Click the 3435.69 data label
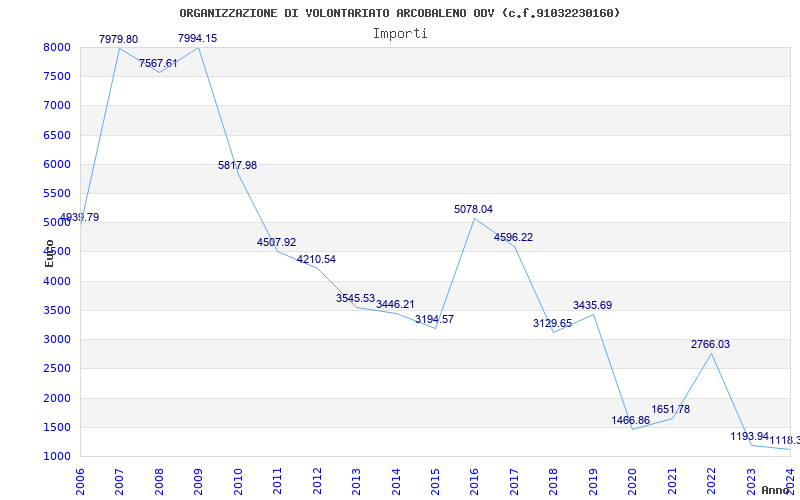 pos(592,305)
